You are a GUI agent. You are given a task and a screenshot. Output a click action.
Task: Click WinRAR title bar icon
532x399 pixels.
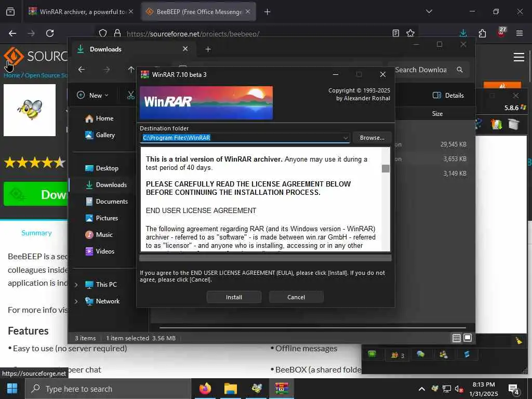point(145,74)
